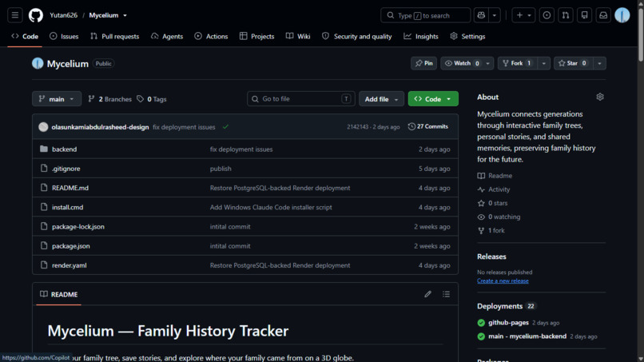Open olasunkamiabdulrasheed-design commit author link
This screenshot has height=362, width=644.
(100, 127)
